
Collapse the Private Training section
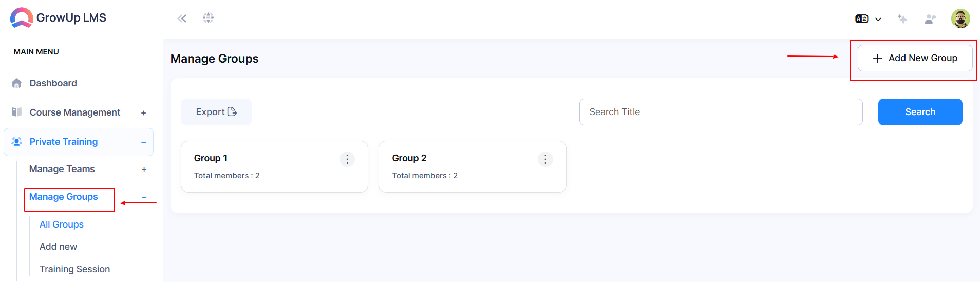coord(144,142)
